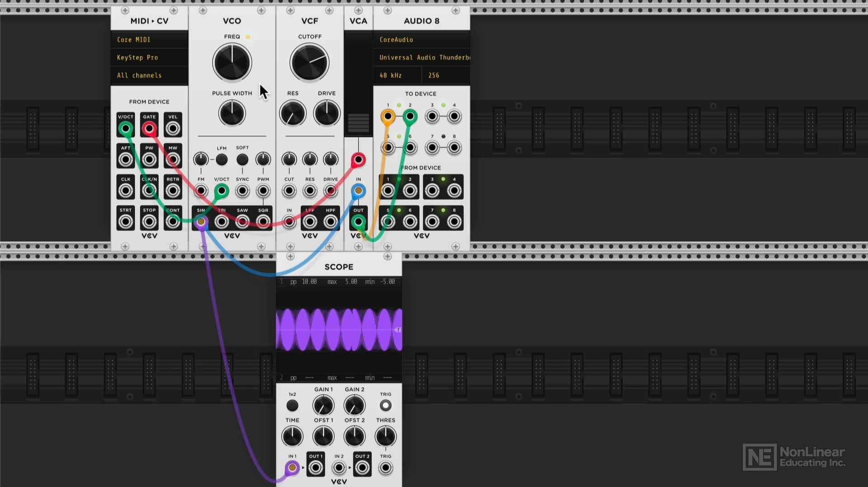Click the Scope OFST 1 knob

point(323,437)
